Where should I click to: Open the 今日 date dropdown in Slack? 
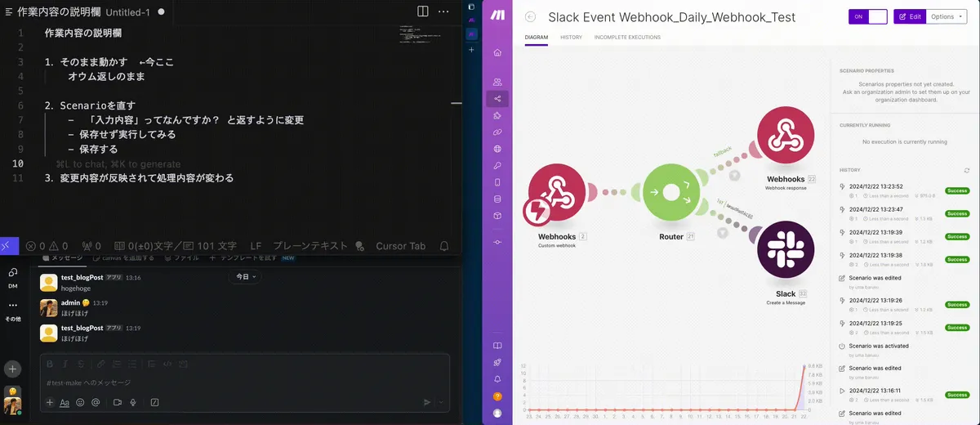coord(246,276)
